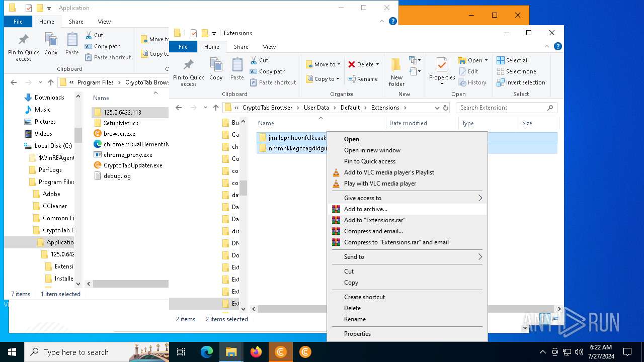Open the Delete dropdown in ribbon
The height and width of the screenshot is (362, 644).
point(364,64)
